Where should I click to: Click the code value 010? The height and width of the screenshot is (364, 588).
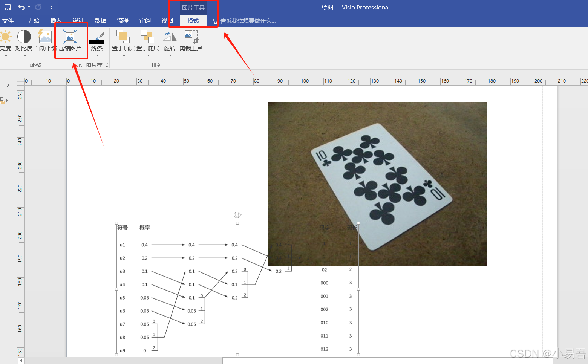(x=325, y=323)
